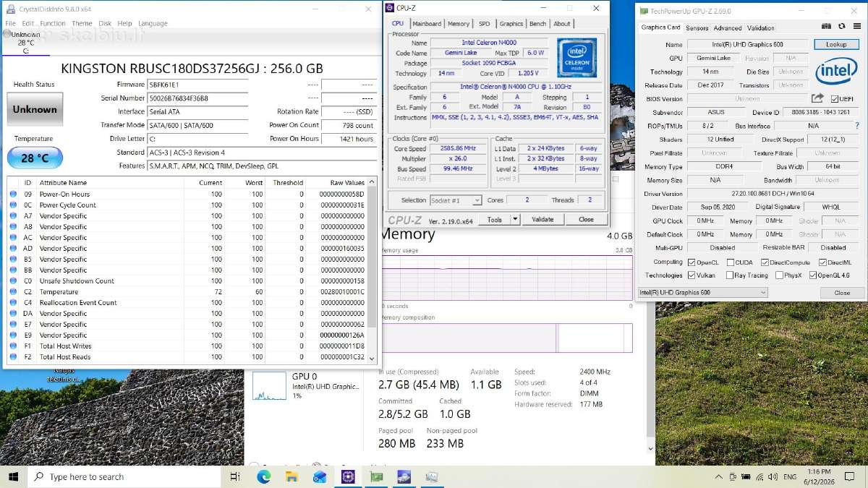Select the GPU 0 thumbnail in Task Manager
Screen dimensions: 868x488
[x=269, y=385]
